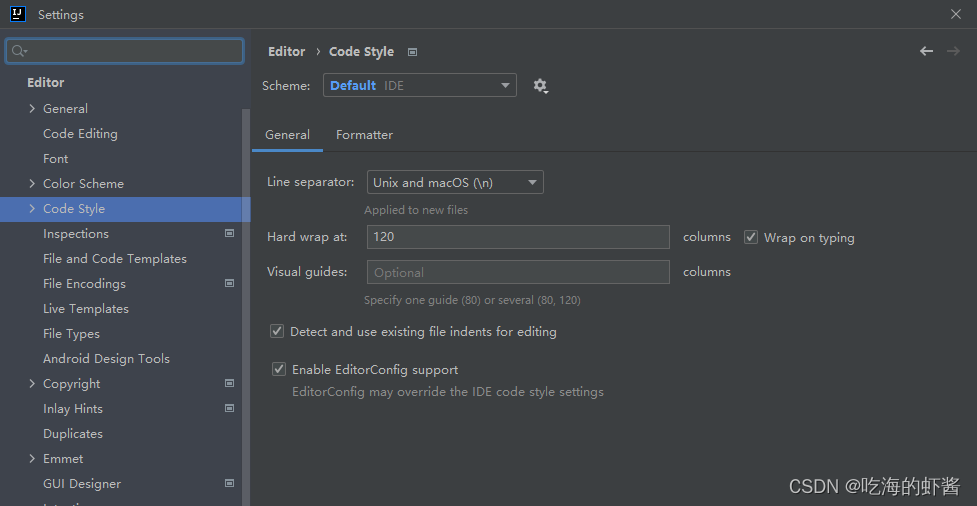Click the 'Line separator:' label
Image resolution: width=977 pixels, height=506 pixels.
310,182
